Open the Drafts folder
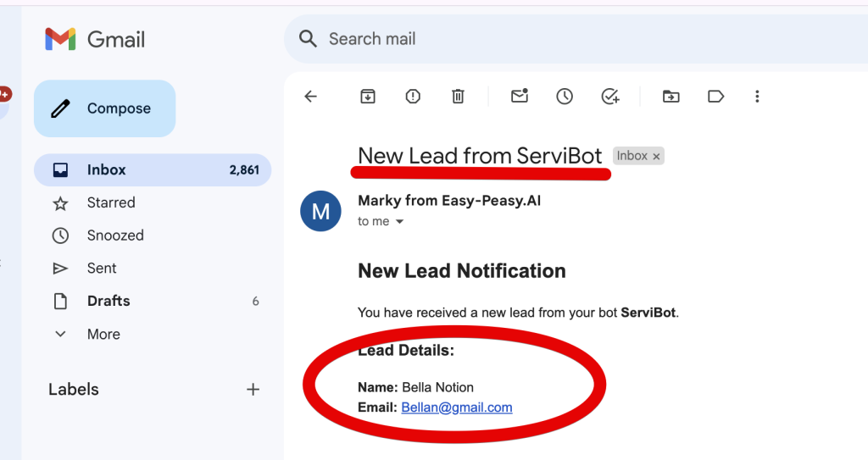 click(108, 301)
